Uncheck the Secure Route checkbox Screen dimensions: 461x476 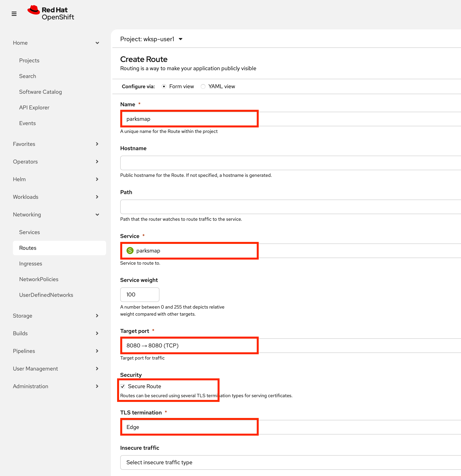[x=123, y=386]
